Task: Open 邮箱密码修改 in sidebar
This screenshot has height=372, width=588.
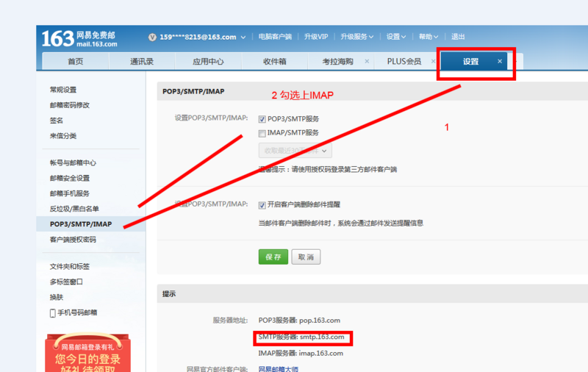Action: (70, 105)
